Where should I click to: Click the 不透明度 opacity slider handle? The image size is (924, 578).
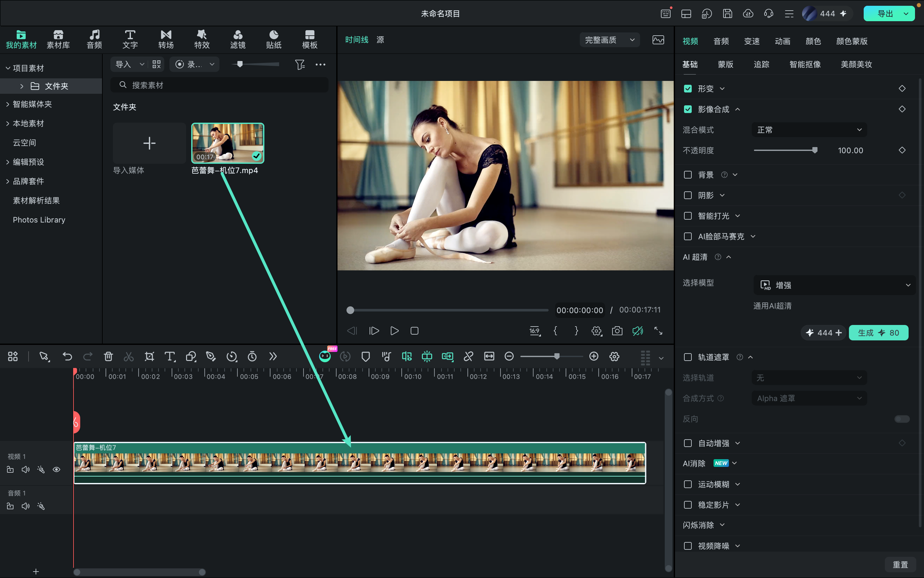(x=815, y=151)
